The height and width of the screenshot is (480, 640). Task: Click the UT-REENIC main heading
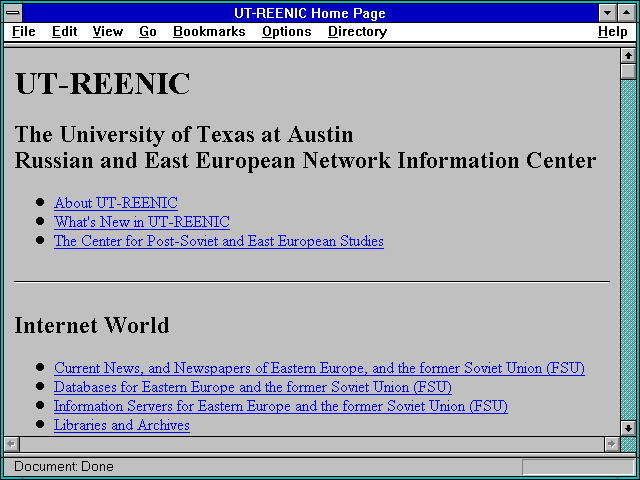(x=102, y=84)
